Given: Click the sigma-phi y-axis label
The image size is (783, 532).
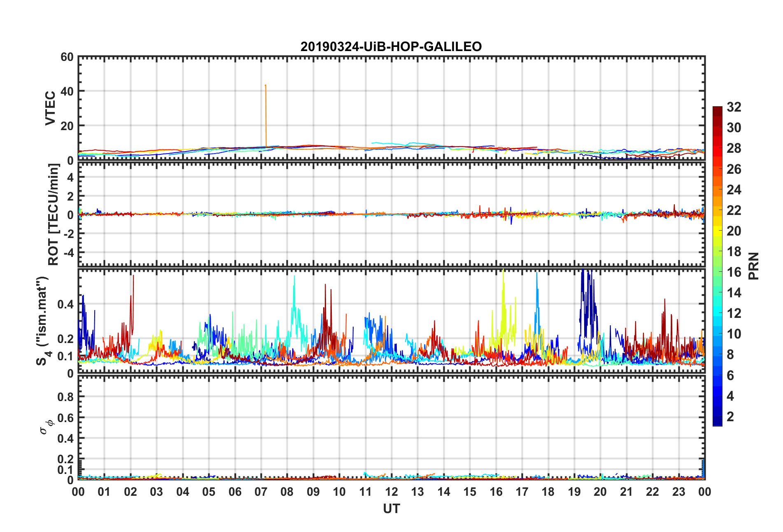Looking at the screenshot, I should coord(45,426).
